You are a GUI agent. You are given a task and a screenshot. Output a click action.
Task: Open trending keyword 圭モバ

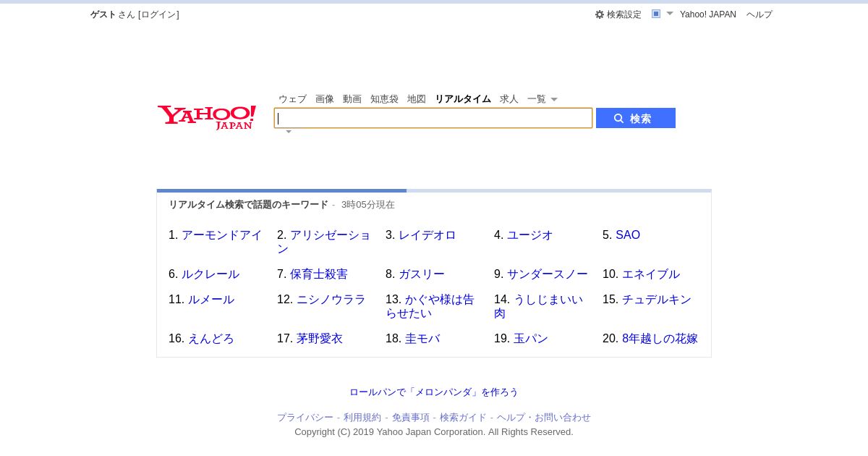(422, 339)
